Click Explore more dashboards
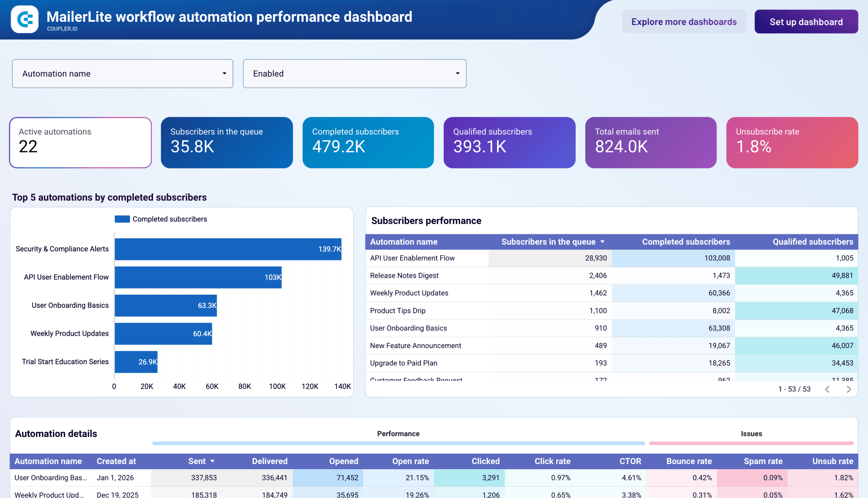The height and width of the screenshot is (498, 868). tap(684, 22)
